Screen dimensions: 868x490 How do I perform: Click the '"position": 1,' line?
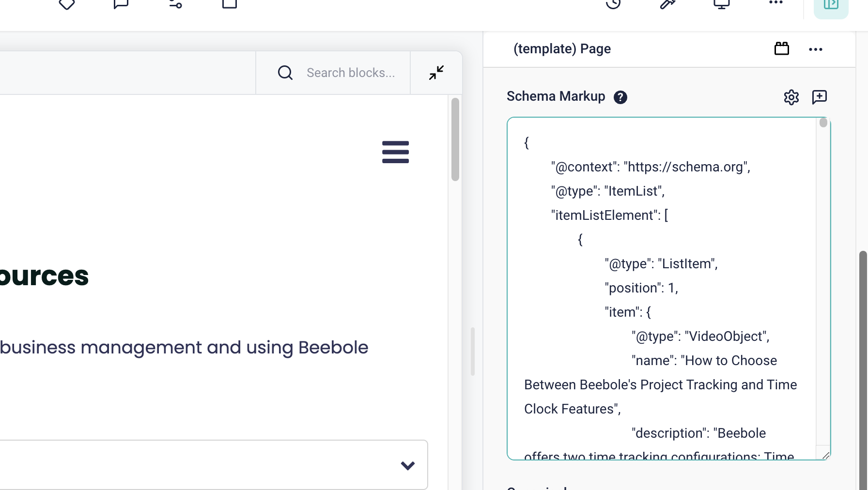point(641,288)
